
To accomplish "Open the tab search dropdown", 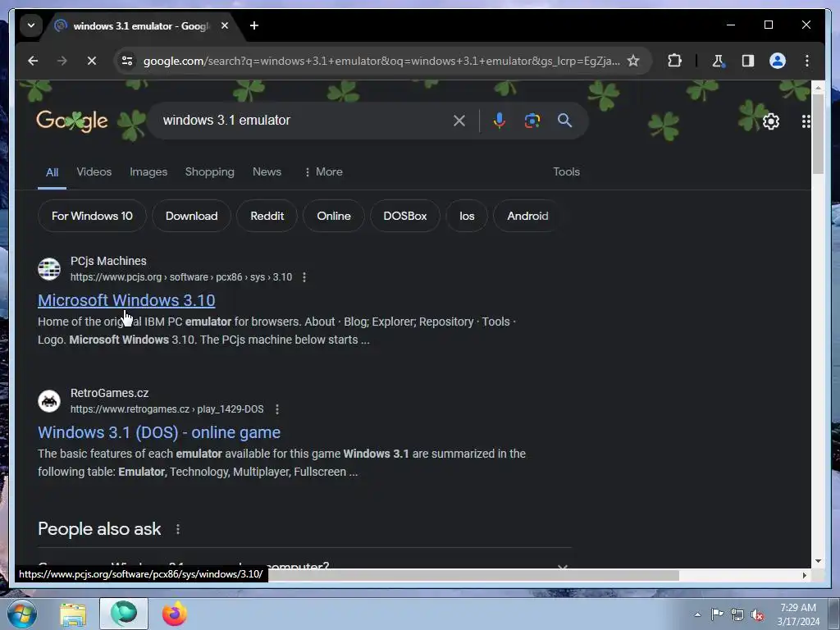I will (31, 25).
